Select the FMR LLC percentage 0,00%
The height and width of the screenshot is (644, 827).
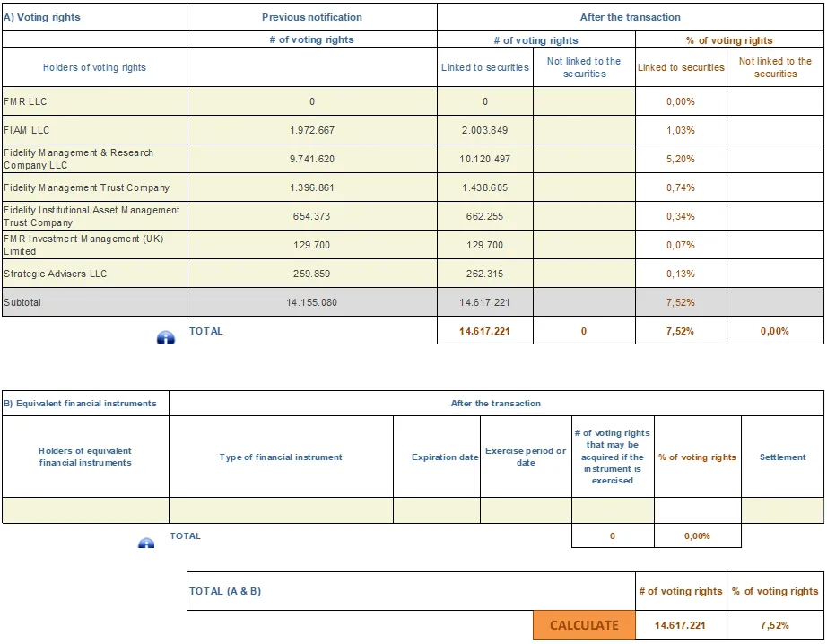681,101
